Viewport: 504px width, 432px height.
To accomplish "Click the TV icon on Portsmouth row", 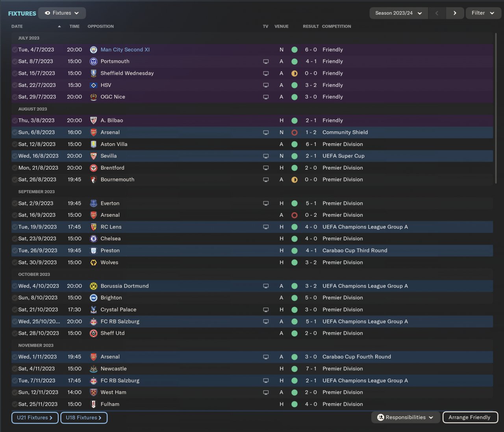I will pos(266,62).
